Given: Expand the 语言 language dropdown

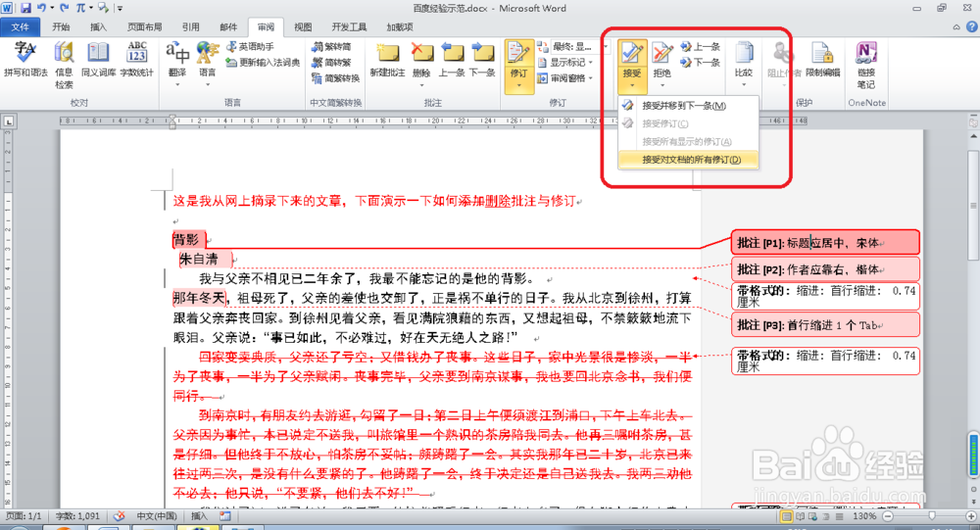Looking at the screenshot, I should [208, 84].
